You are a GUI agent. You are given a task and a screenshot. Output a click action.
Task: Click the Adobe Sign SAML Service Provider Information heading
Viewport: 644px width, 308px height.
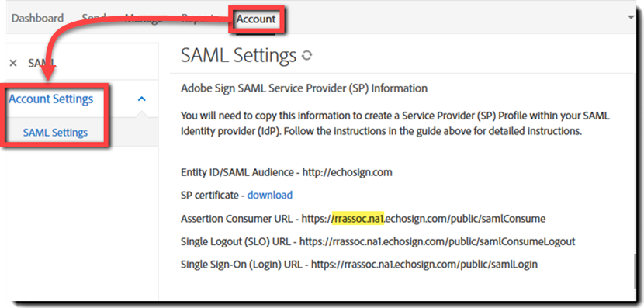pyautogui.click(x=304, y=88)
